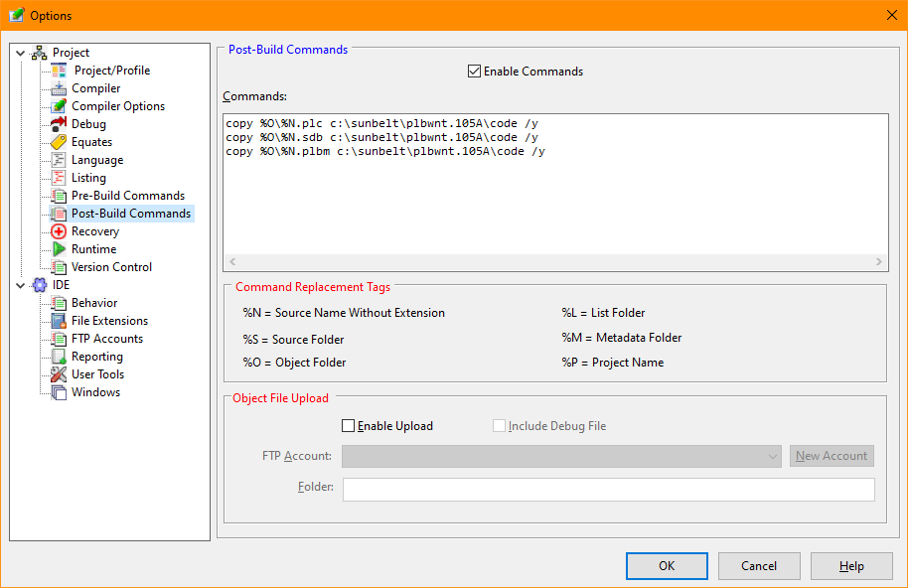Click the FTP Accounts icon
This screenshot has width=908, height=588.
click(59, 339)
